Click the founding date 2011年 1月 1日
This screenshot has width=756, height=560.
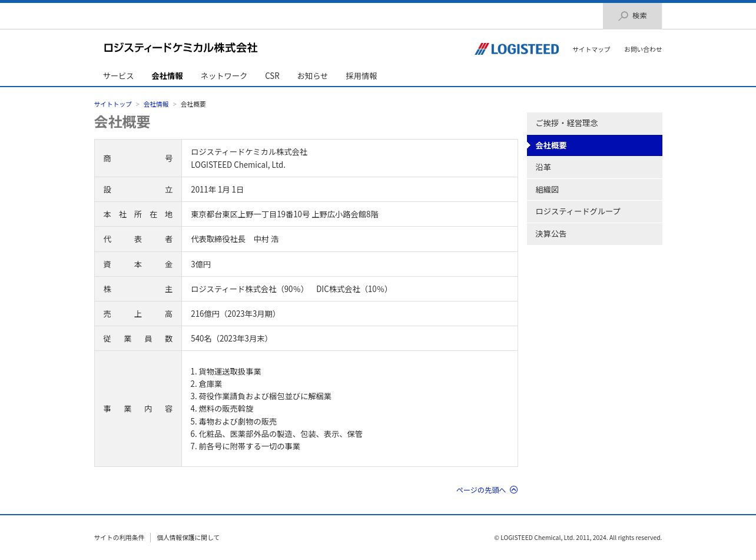217,190
